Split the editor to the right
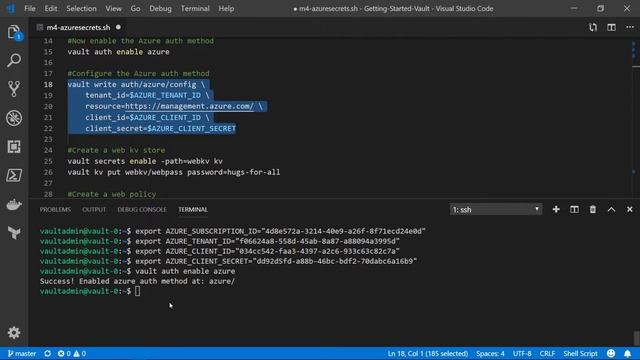The image size is (640, 360). [x=611, y=27]
